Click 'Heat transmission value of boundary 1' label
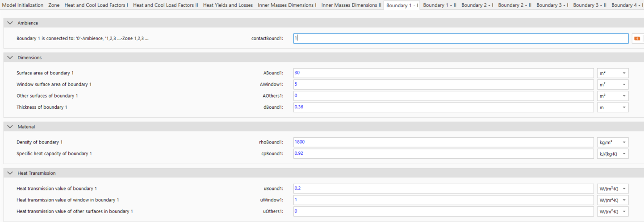 [x=57, y=189]
